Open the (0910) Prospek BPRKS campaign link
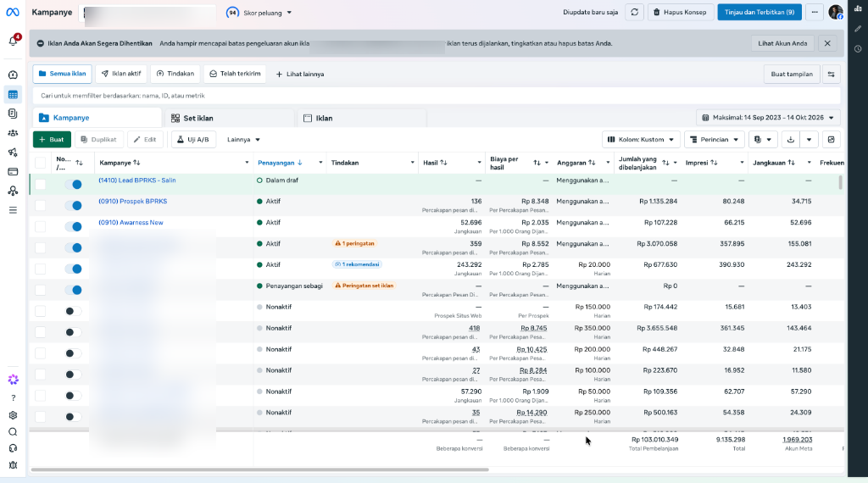This screenshot has height=483, width=868. click(x=133, y=202)
